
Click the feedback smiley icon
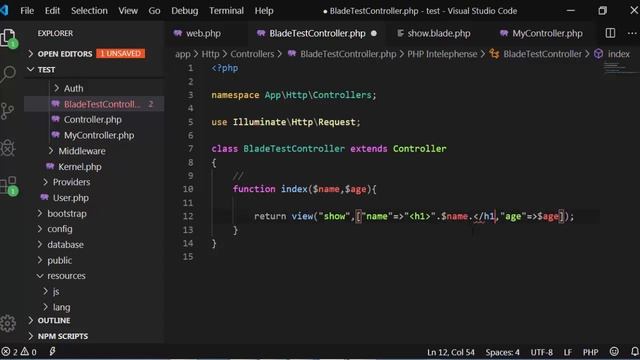[614, 351]
